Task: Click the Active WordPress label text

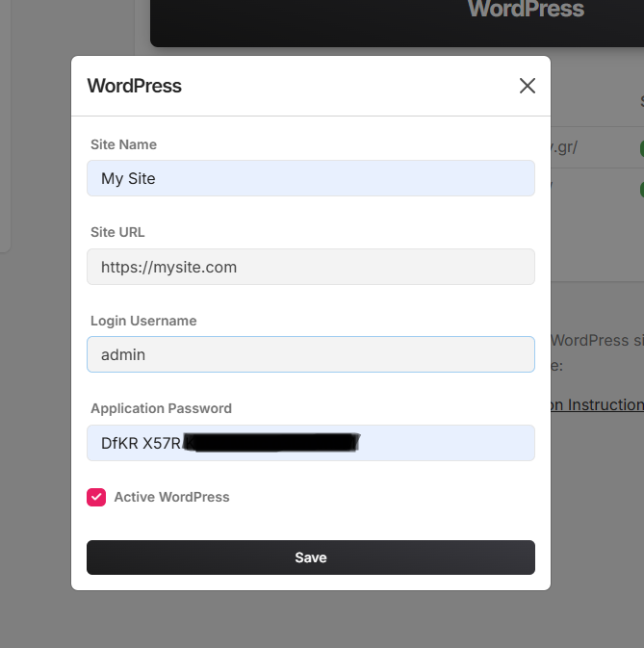Action: 171,497
